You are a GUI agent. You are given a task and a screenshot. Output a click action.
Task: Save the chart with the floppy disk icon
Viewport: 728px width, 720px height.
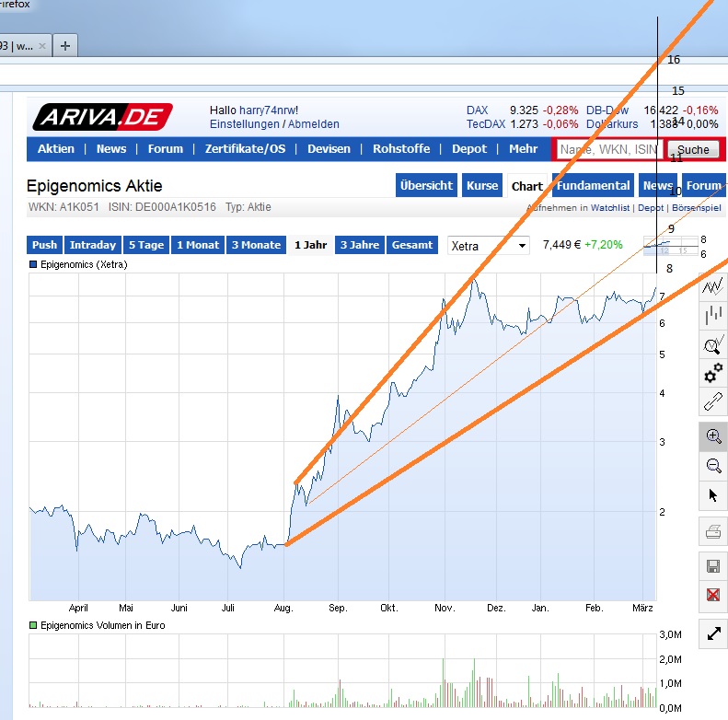[713, 566]
